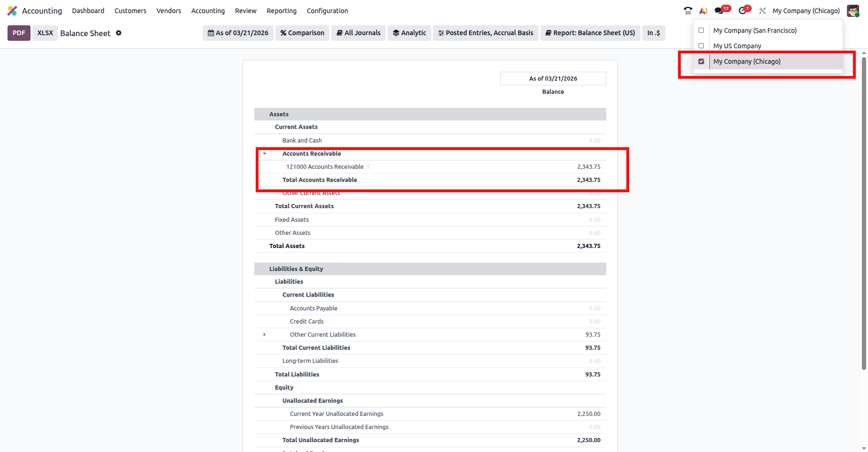This screenshot has height=452, width=868.
Task: Open the chat messages icon with badge 17
Action: coord(719,11)
